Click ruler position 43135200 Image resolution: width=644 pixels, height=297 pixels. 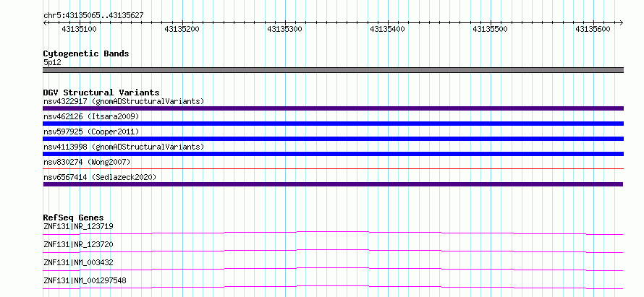[x=182, y=29]
